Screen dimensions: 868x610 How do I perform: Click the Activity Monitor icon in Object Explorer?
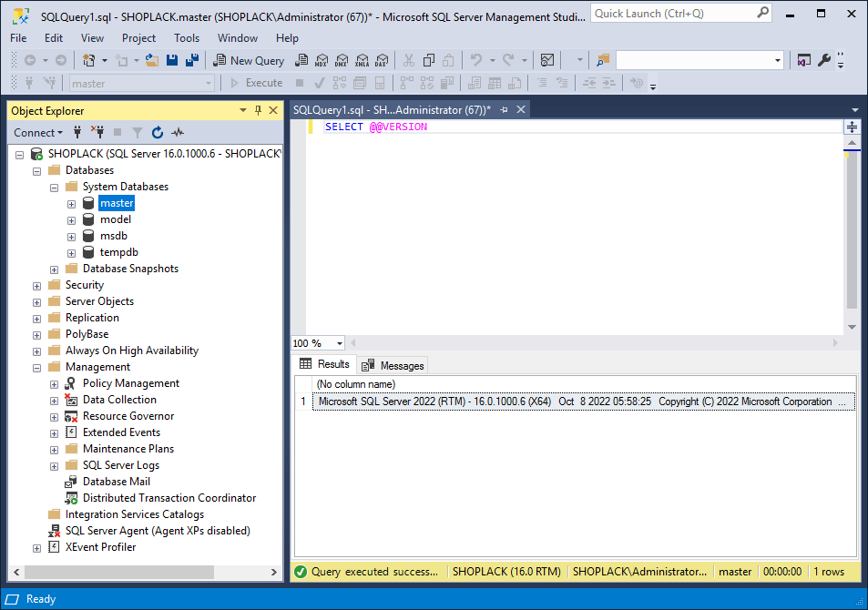click(x=178, y=132)
